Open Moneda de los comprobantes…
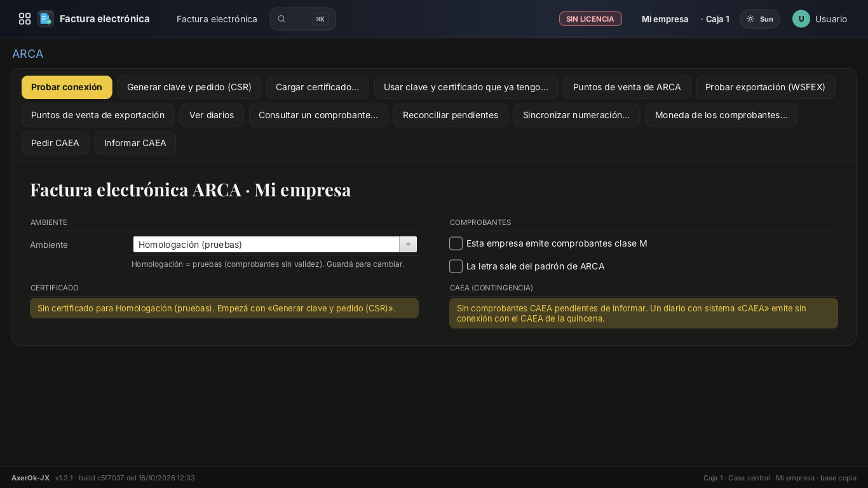868x488 pixels. (721, 115)
